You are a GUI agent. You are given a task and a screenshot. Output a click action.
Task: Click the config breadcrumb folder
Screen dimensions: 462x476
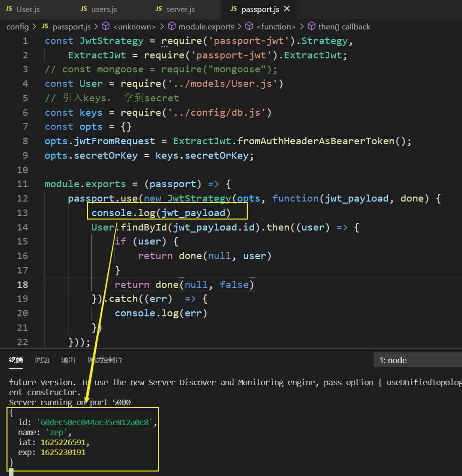coord(17,27)
